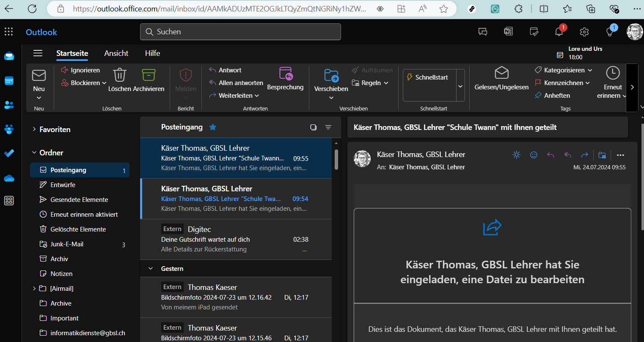Open Calendar from the left app rail
644x342 pixels.
9,81
